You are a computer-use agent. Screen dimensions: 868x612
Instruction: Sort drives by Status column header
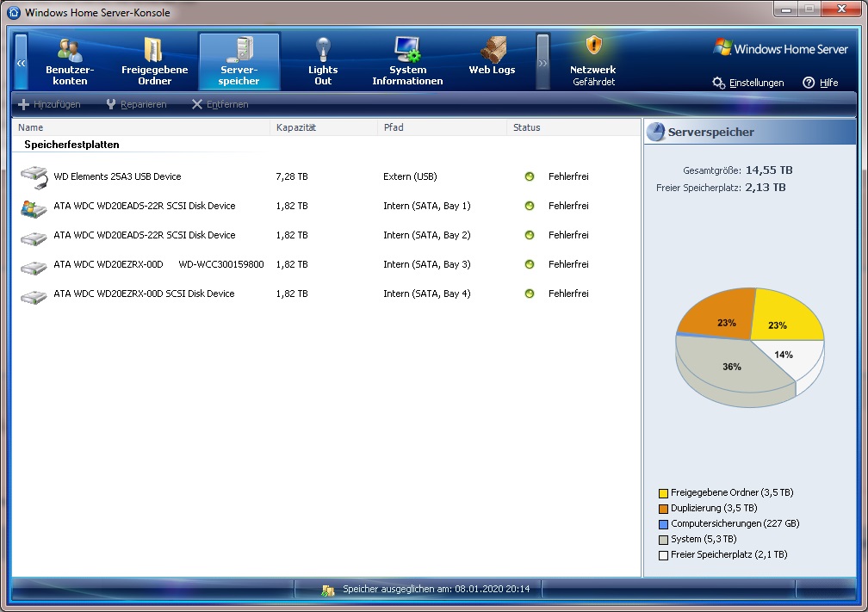(x=573, y=127)
